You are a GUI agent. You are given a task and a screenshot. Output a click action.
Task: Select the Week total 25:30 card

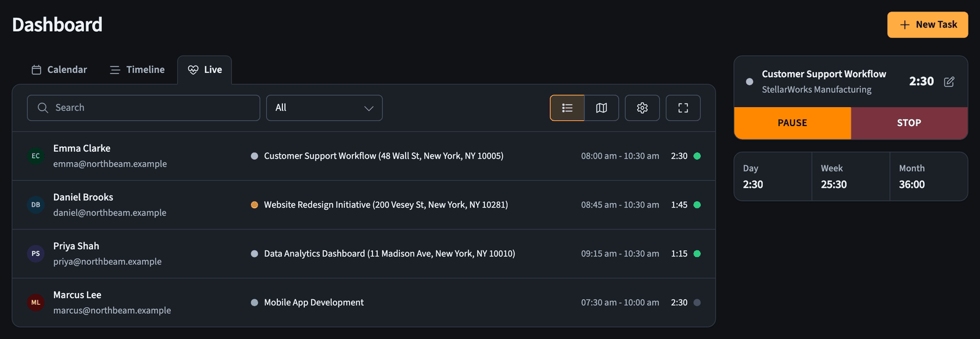(851, 177)
